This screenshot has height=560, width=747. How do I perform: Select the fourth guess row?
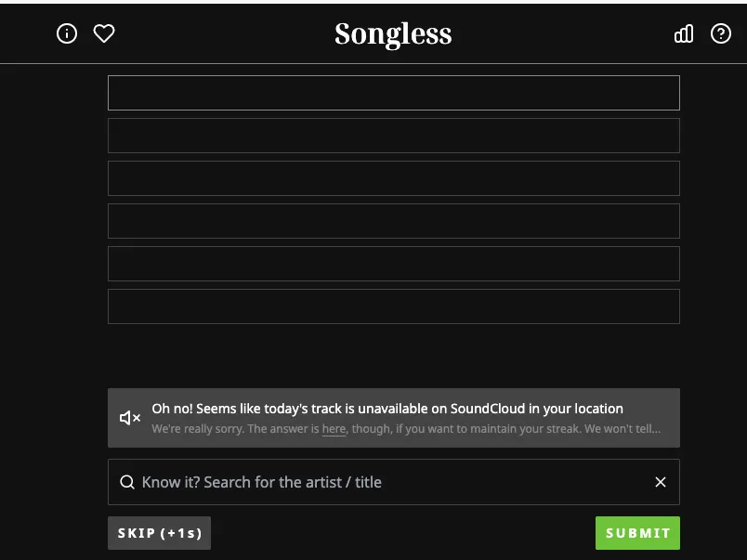coord(393,220)
